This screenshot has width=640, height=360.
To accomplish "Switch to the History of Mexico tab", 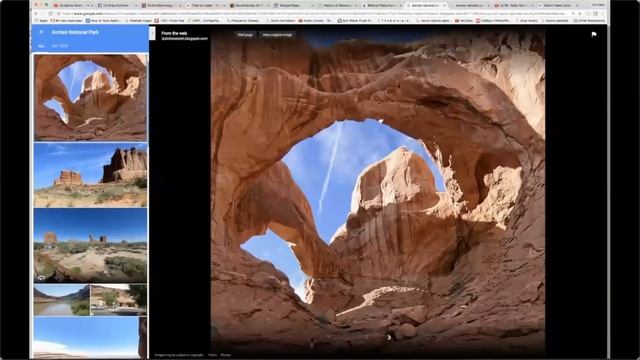I will (x=338, y=6).
